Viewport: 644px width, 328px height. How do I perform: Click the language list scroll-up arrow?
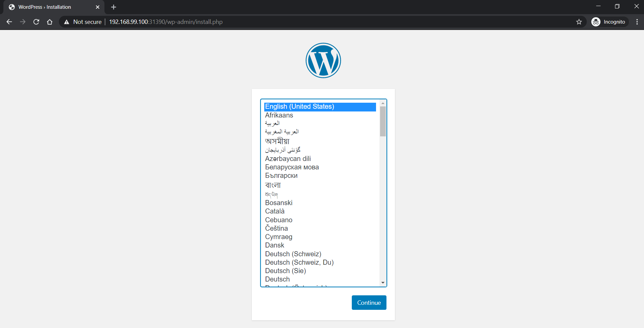point(383,103)
